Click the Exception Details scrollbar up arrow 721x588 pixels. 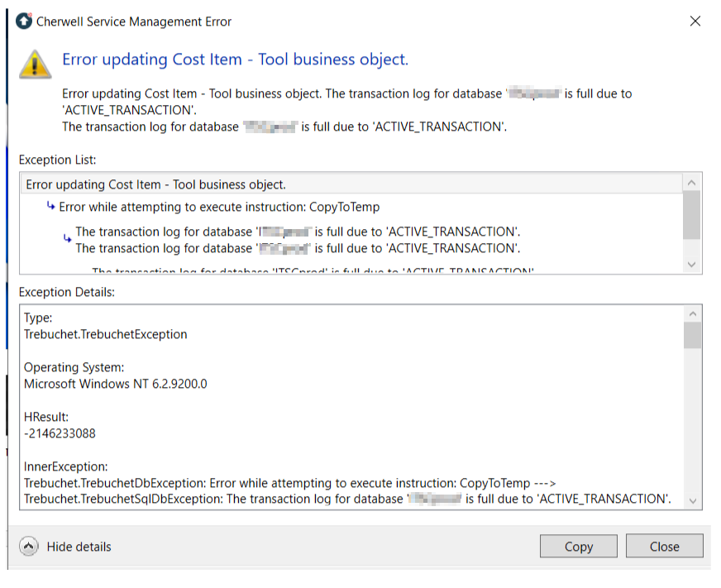pos(694,313)
